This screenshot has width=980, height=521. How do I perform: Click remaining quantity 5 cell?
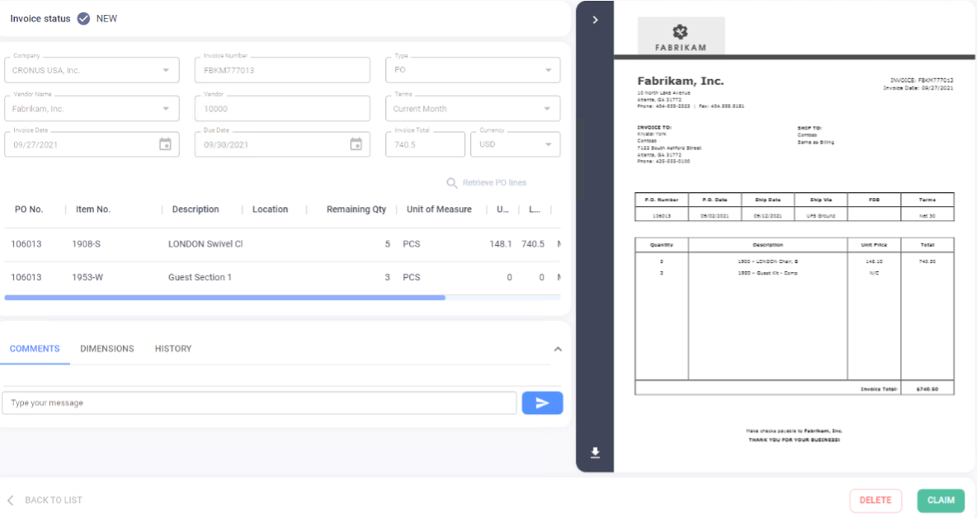tap(388, 244)
